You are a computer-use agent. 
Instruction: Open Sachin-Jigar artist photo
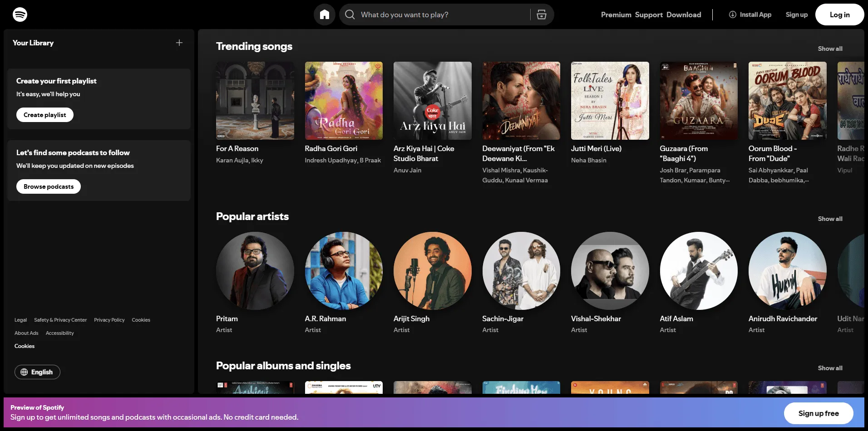(521, 271)
